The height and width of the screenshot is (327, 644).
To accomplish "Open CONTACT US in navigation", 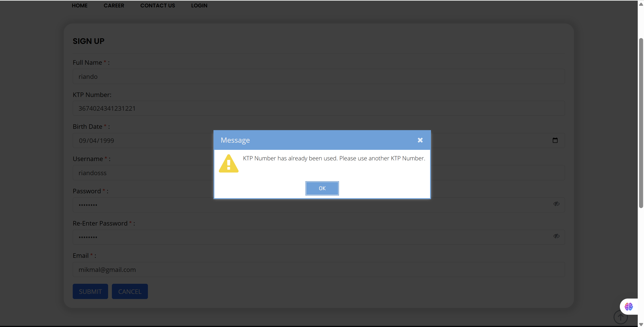I will pos(158,6).
